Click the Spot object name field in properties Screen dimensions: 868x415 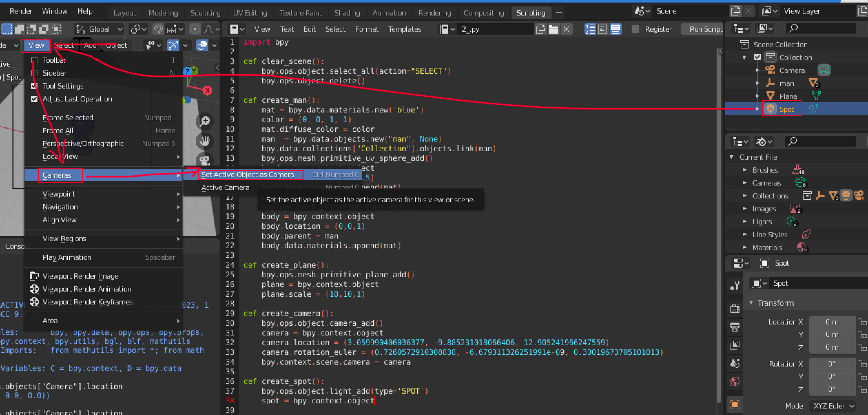click(819, 283)
